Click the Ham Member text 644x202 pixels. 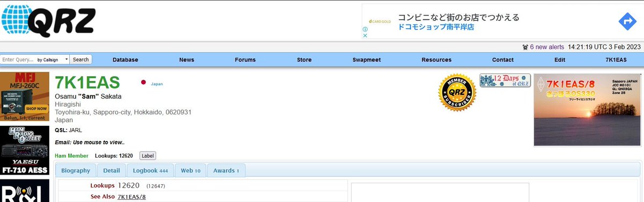[x=71, y=155]
